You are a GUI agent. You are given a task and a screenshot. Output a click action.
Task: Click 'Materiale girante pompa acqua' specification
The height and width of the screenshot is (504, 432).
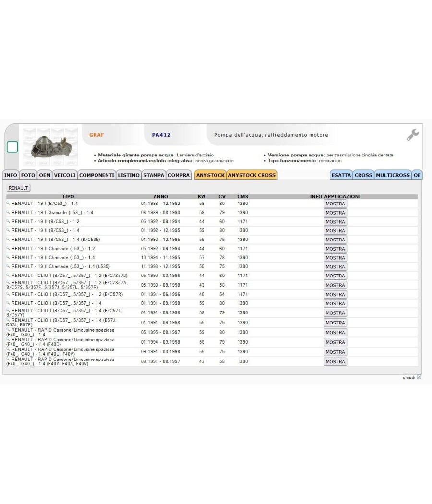tap(156, 155)
